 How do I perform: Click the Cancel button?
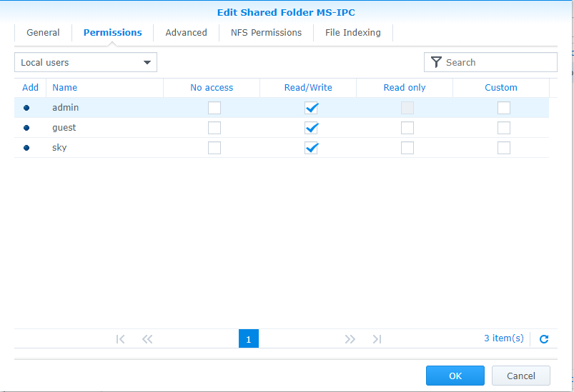(521, 376)
